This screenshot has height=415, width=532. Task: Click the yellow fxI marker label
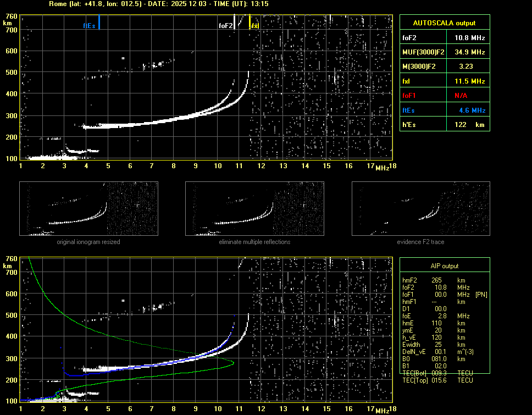click(x=255, y=25)
